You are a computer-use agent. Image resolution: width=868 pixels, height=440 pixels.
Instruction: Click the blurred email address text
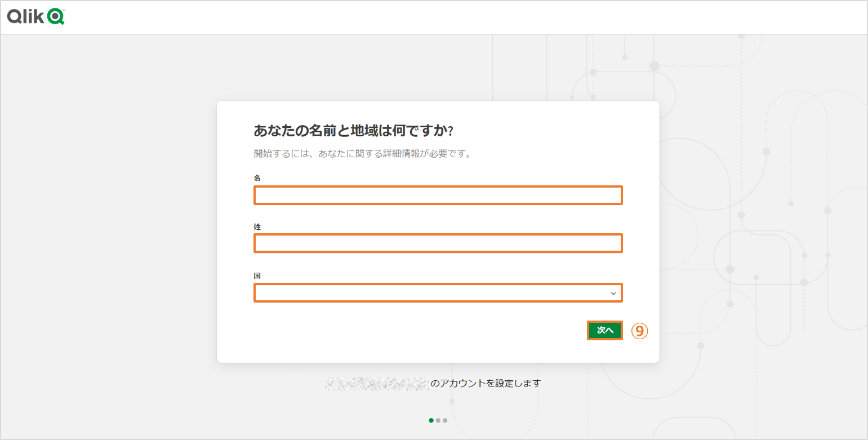pyautogui.click(x=377, y=384)
